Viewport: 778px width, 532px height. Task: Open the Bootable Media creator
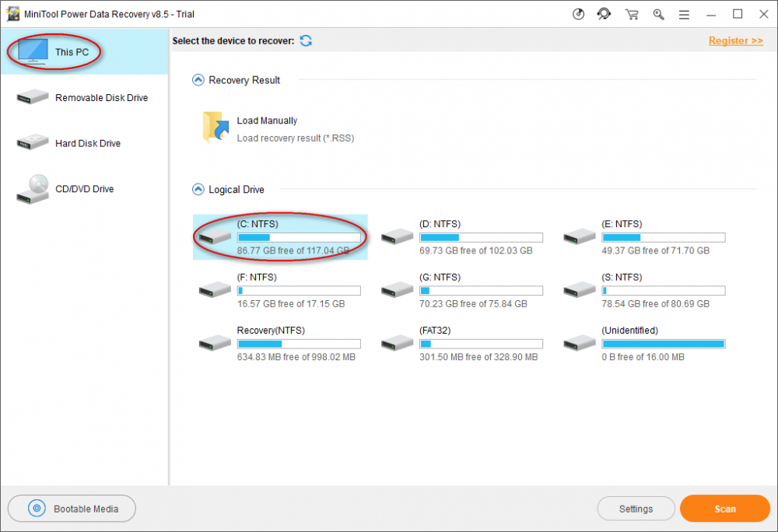[x=72, y=508]
